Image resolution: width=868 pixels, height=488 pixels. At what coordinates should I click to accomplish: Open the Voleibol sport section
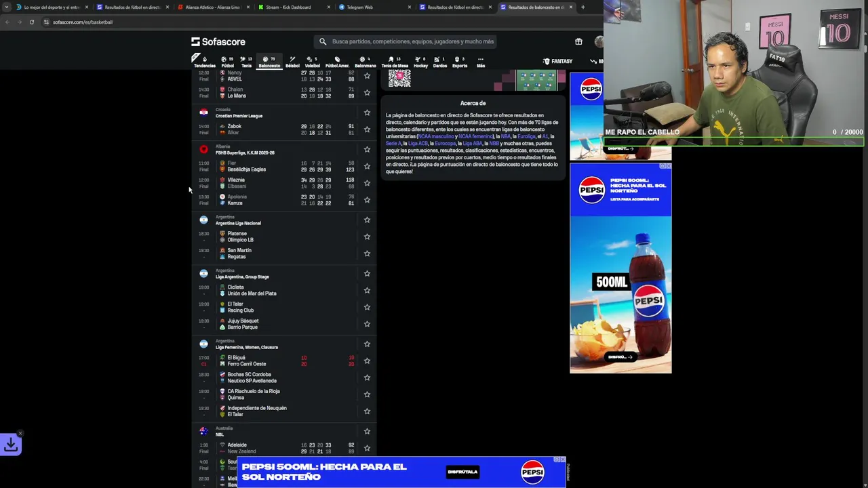[312, 62]
